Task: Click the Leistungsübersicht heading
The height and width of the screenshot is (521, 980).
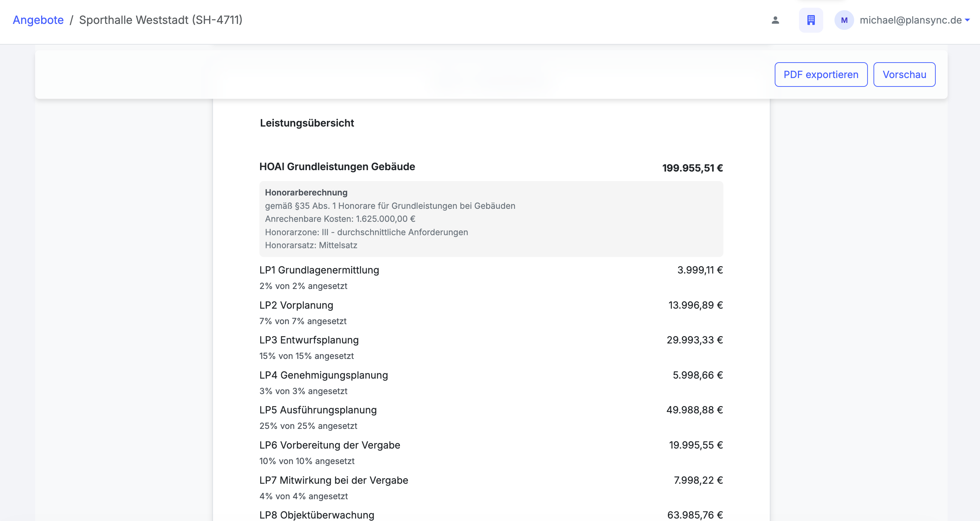Action: pyautogui.click(x=307, y=123)
